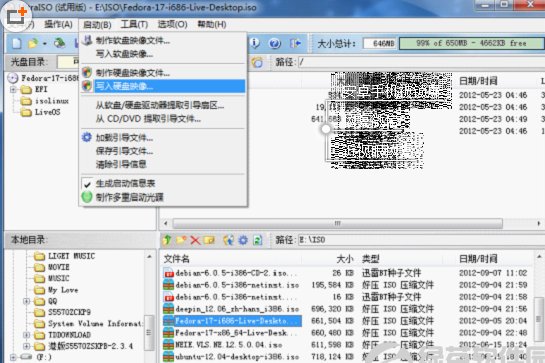Click the Open file toolbar icon
The width and height of the screenshot is (545, 363).
pos(33,43)
